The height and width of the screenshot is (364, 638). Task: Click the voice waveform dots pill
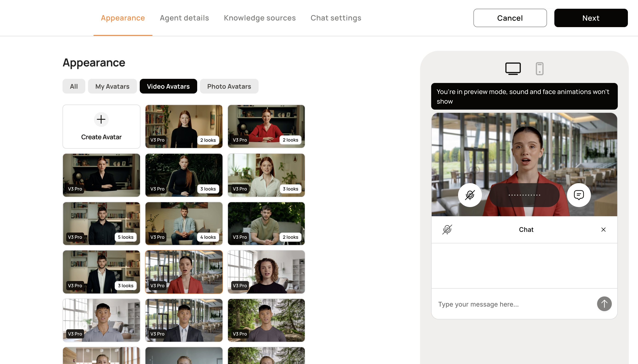tap(524, 195)
